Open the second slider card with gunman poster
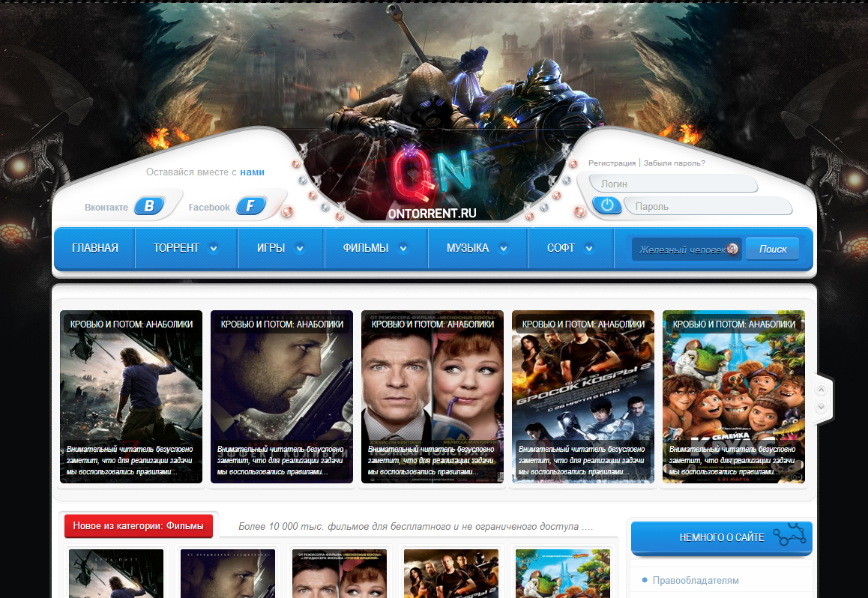This screenshot has height=598, width=868. click(x=282, y=396)
